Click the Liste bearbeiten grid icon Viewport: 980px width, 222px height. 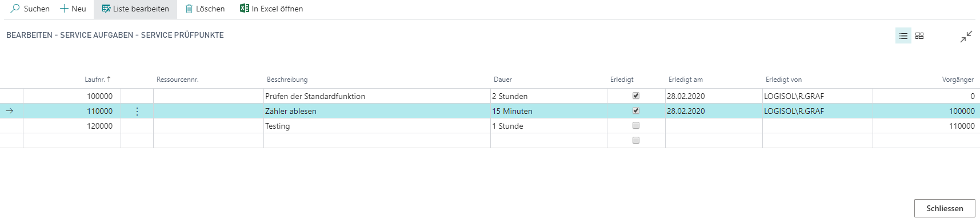click(106, 9)
